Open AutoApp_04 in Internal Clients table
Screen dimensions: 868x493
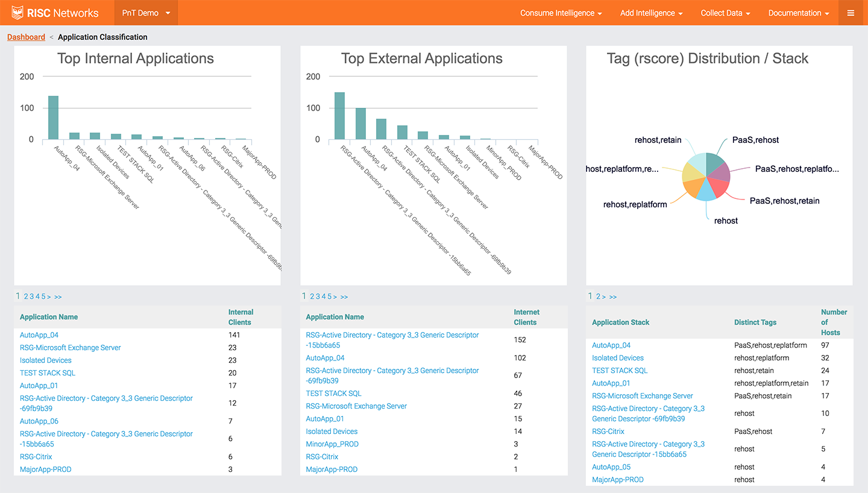39,335
